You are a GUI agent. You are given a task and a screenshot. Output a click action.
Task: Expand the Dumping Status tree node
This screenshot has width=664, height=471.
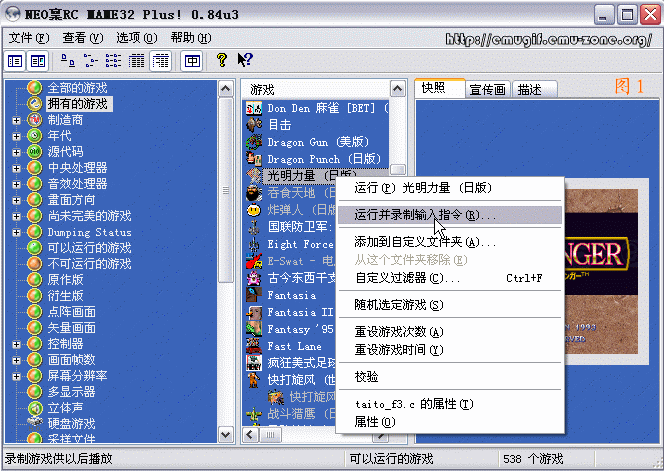17,232
